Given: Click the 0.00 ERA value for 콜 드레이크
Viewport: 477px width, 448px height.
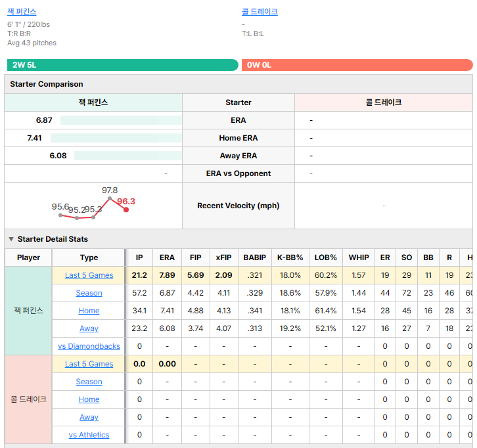Looking at the screenshot, I should coord(167,364).
